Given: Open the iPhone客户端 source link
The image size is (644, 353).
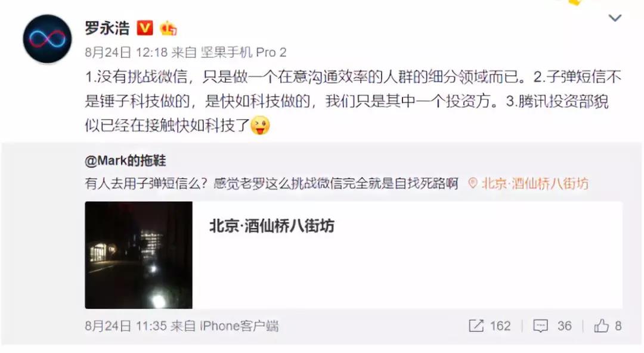Looking at the screenshot, I should (239, 326).
